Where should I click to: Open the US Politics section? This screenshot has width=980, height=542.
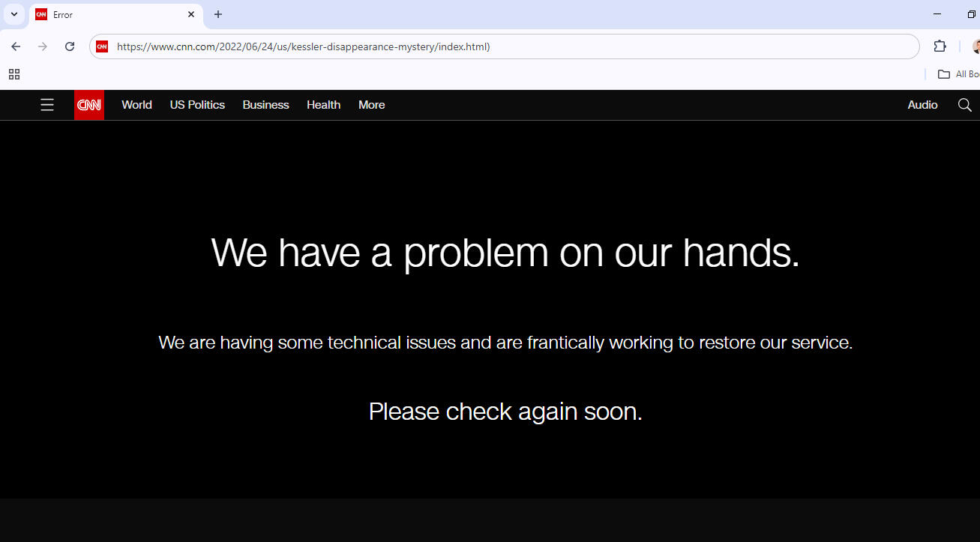pyautogui.click(x=197, y=105)
